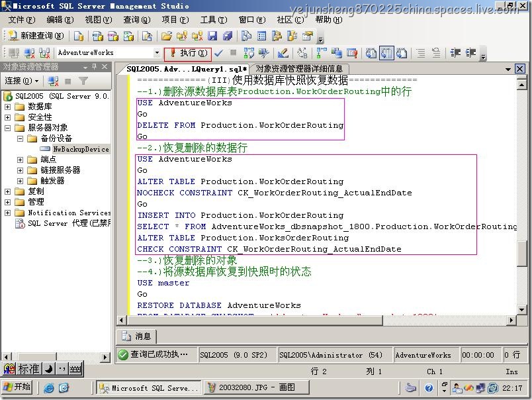
Task: Expand the Security (安全性) node
Action: pos(7,117)
